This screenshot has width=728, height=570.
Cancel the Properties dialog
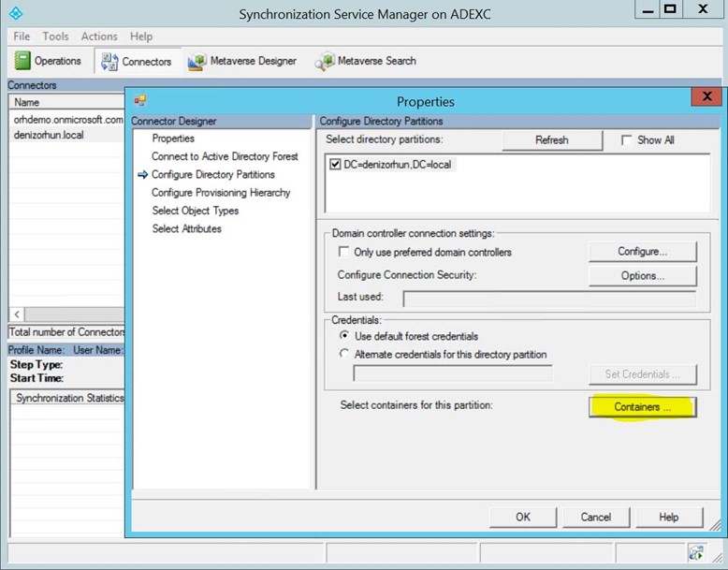(596, 517)
